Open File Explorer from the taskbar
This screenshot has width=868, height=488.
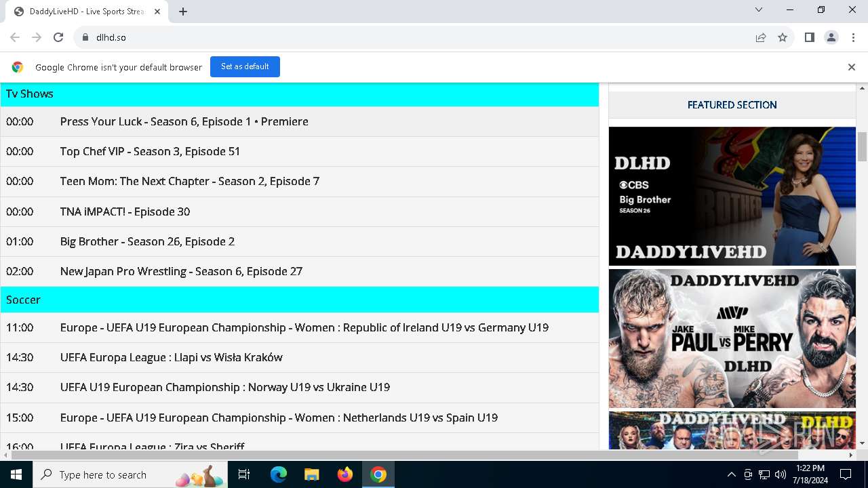(x=311, y=474)
